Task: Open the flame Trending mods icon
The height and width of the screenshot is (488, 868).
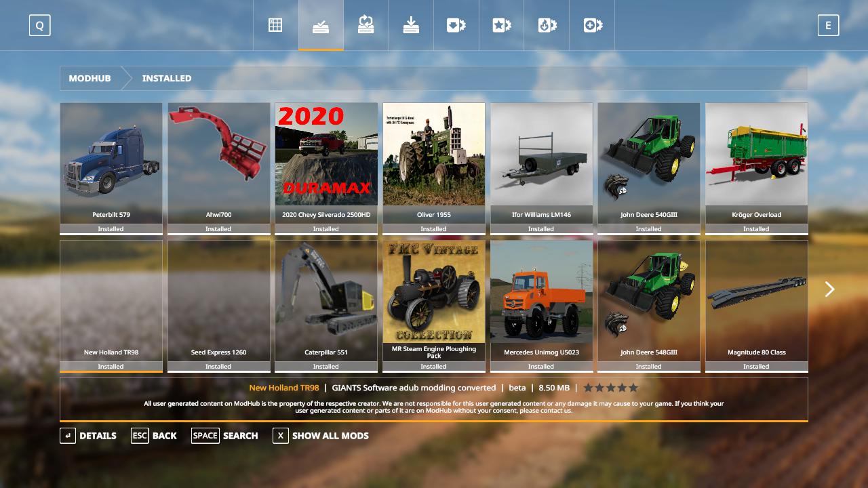Action: (x=547, y=26)
